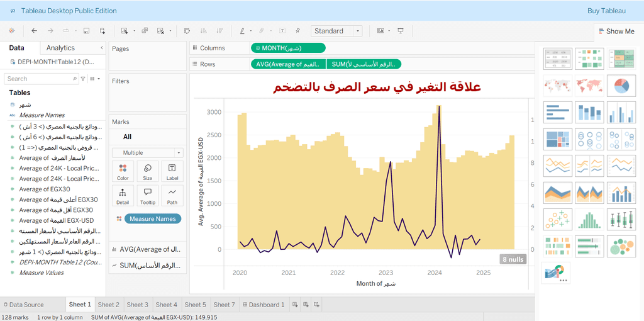Click the New Worksheet toolbar icon
The image size is (644, 321).
pyautogui.click(x=125, y=31)
